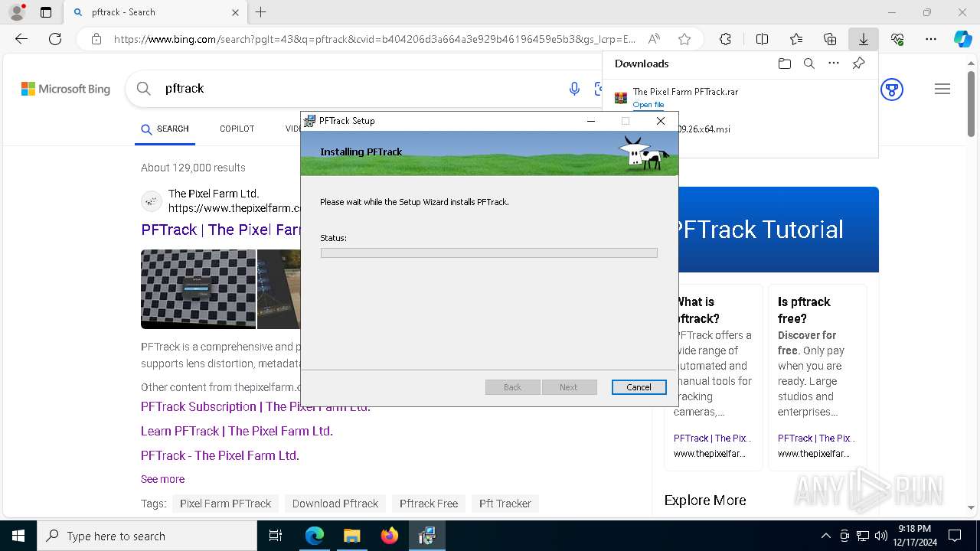This screenshot has height=551, width=980.
Task: Click the taskbar search box
Action: pyautogui.click(x=147, y=536)
